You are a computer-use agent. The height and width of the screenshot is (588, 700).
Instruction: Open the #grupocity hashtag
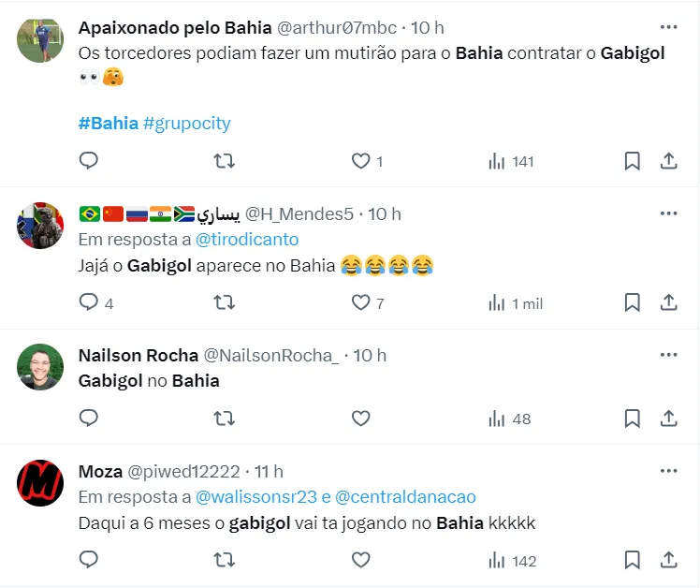coord(187,124)
